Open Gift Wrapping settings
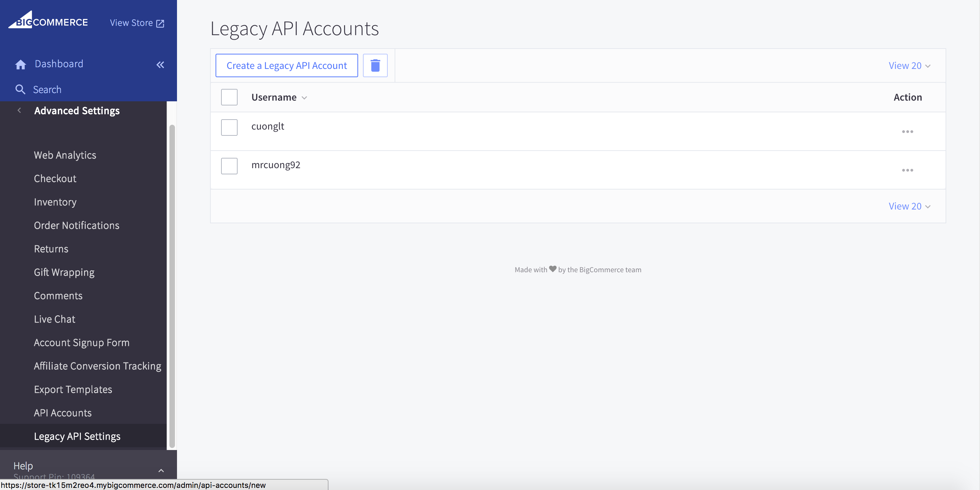 click(64, 272)
